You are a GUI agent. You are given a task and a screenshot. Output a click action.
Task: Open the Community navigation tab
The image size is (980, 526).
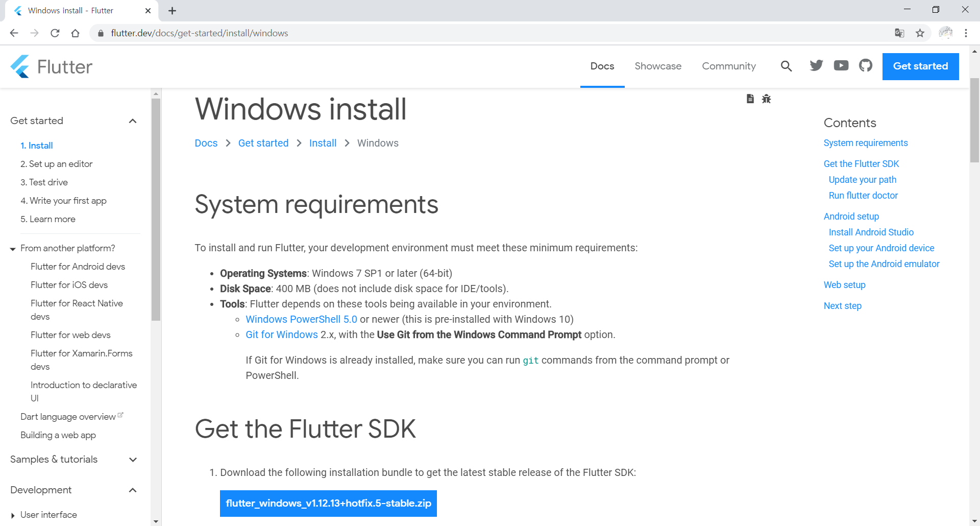728,66
